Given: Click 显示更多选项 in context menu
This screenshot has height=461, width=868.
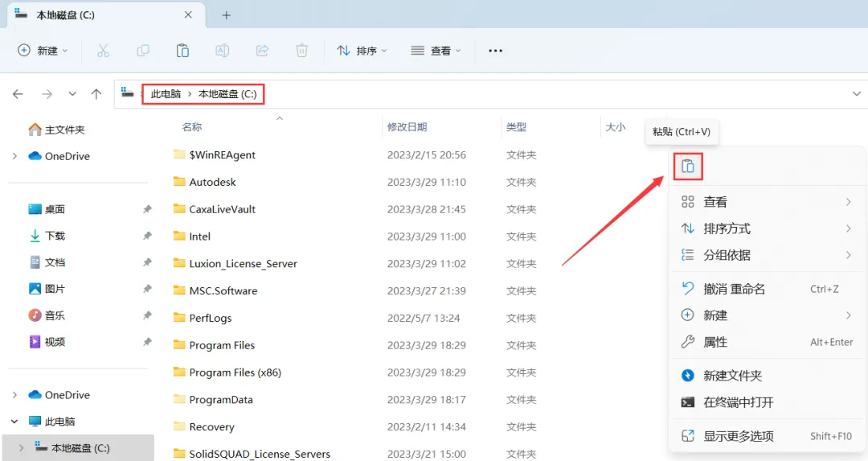Looking at the screenshot, I should click(768, 436).
